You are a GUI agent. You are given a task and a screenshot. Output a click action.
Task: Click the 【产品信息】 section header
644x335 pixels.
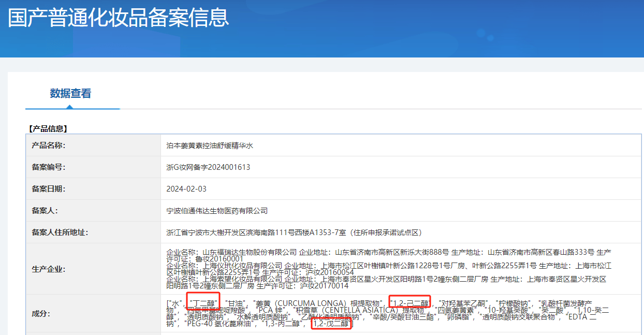click(48, 128)
